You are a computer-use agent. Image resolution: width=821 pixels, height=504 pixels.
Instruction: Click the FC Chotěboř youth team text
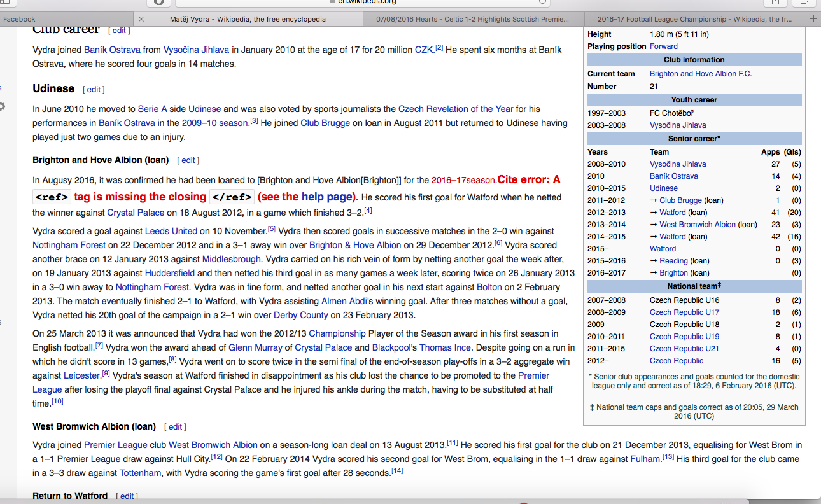[x=671, y=113]
